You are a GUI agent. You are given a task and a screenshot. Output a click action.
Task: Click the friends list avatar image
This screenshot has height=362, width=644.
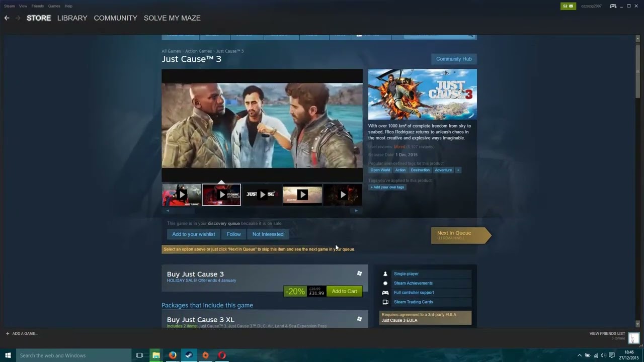[633, 338]
